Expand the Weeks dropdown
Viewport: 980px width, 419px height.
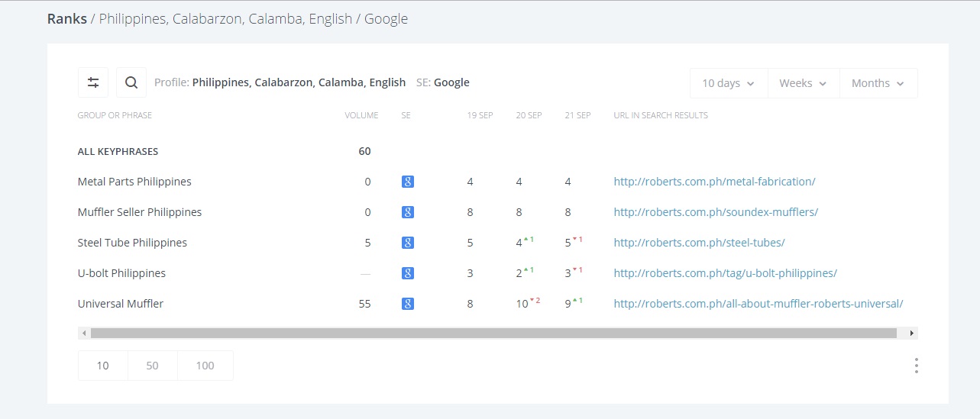(803, 83)
